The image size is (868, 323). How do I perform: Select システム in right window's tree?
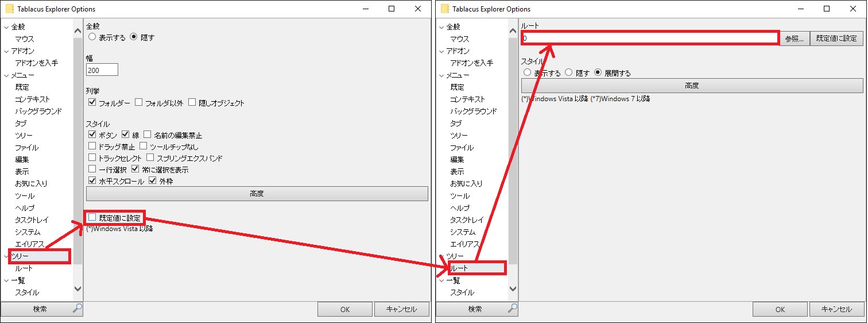coord(463,232)
